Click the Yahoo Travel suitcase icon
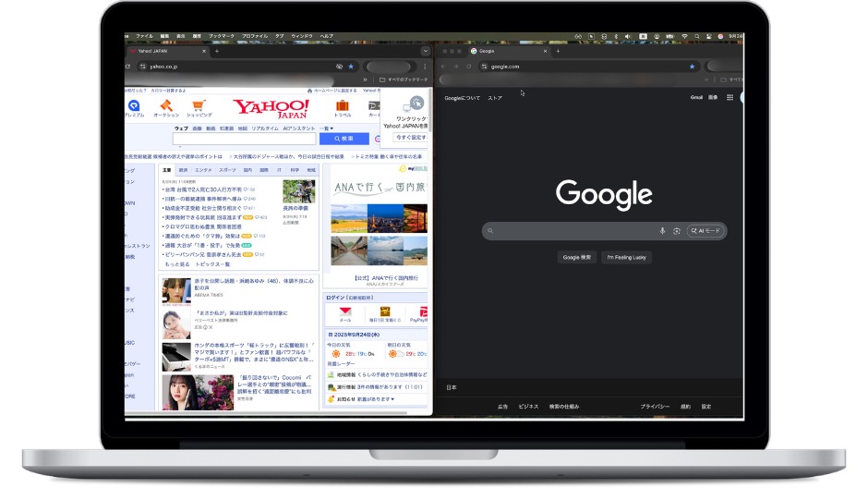Image resolution: width=868 pixels, height=488 pixels. point(343,105)
